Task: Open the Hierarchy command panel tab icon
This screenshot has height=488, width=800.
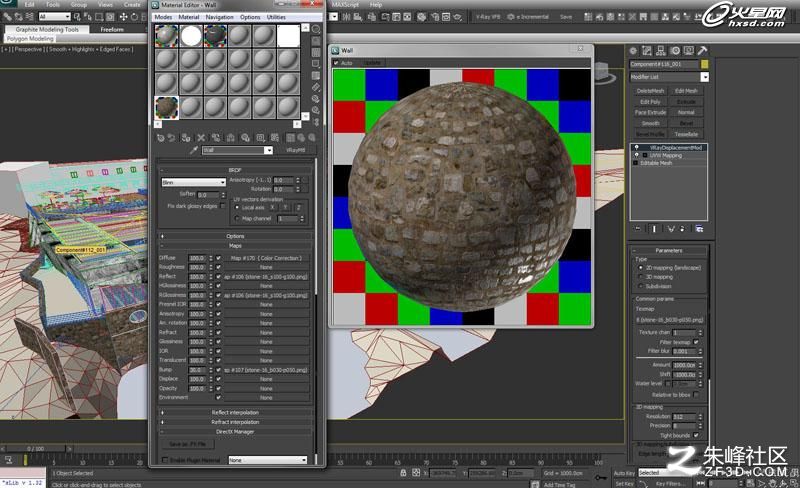Action: [x=661, y=51]
